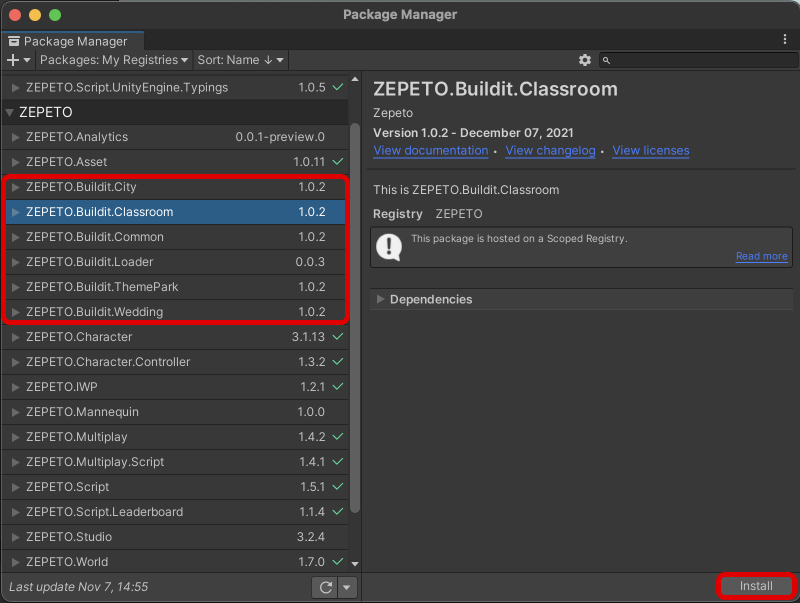
Task: Open the Sort: Name dropdown
Action: click(x=240, y=60)
